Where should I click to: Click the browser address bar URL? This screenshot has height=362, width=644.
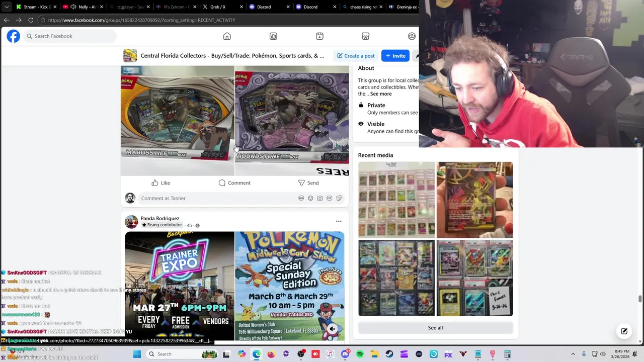tap(142, 20)
